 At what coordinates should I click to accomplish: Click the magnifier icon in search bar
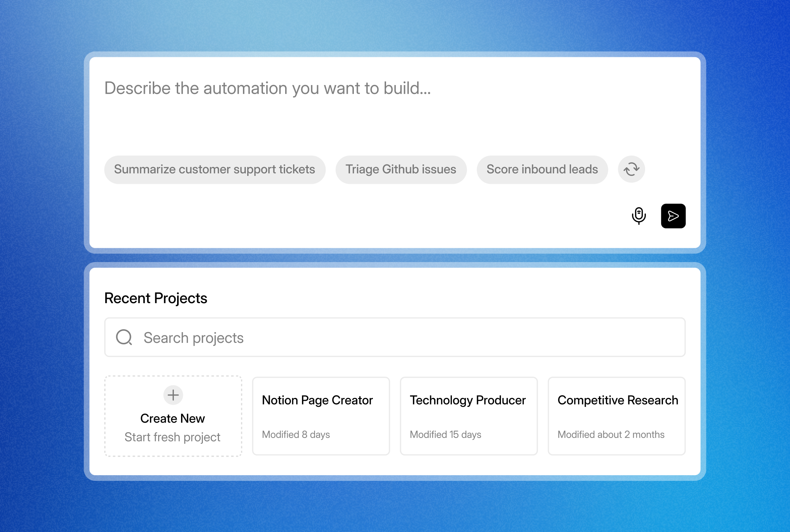click(124, 337)
